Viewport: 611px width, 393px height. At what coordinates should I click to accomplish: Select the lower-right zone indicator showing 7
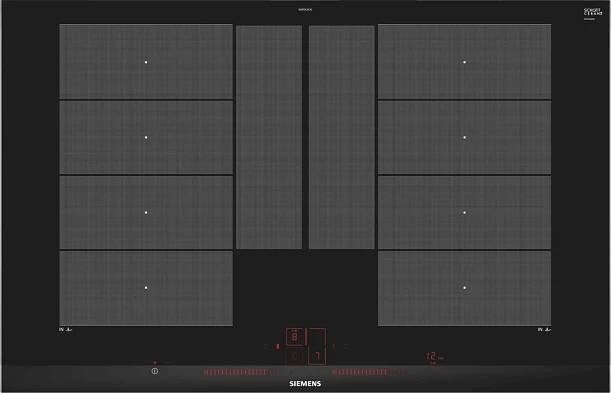pyautogui.click(x=317, y=356)
